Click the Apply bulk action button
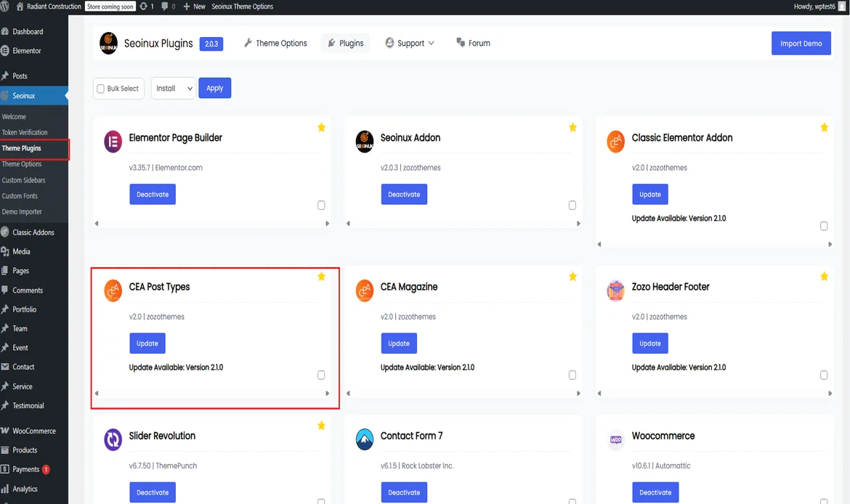850x504 pixels. coord(214,88)
